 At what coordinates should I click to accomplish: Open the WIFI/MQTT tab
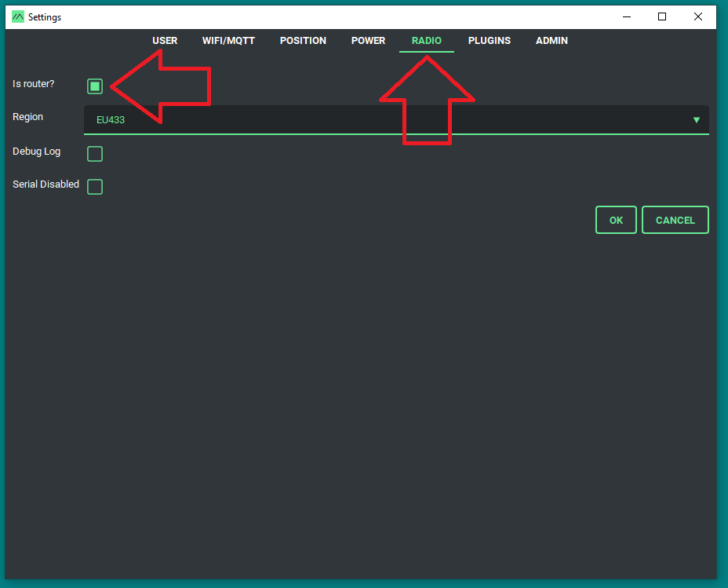tap(228, 41)
